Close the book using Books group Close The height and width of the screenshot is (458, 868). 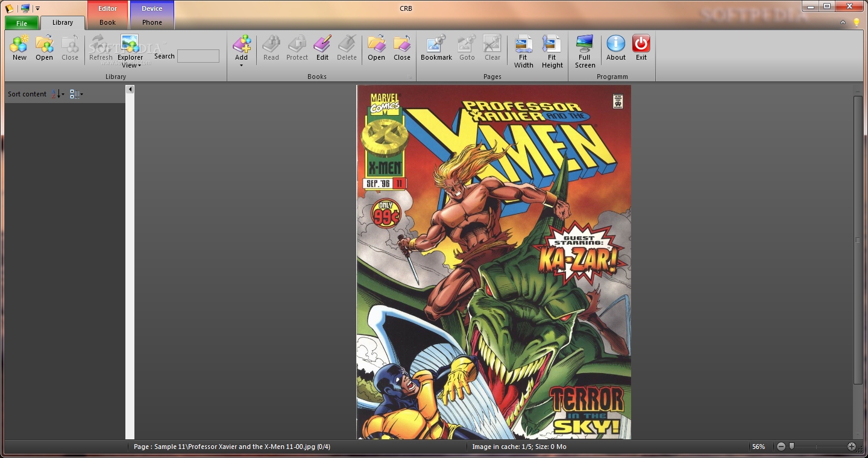coord(402,48)
